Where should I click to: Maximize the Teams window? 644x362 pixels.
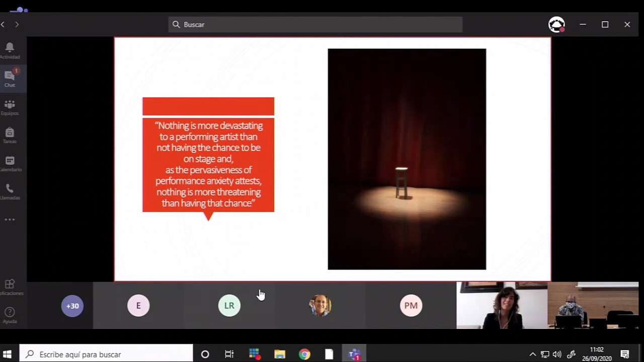(x=605, y=24)
